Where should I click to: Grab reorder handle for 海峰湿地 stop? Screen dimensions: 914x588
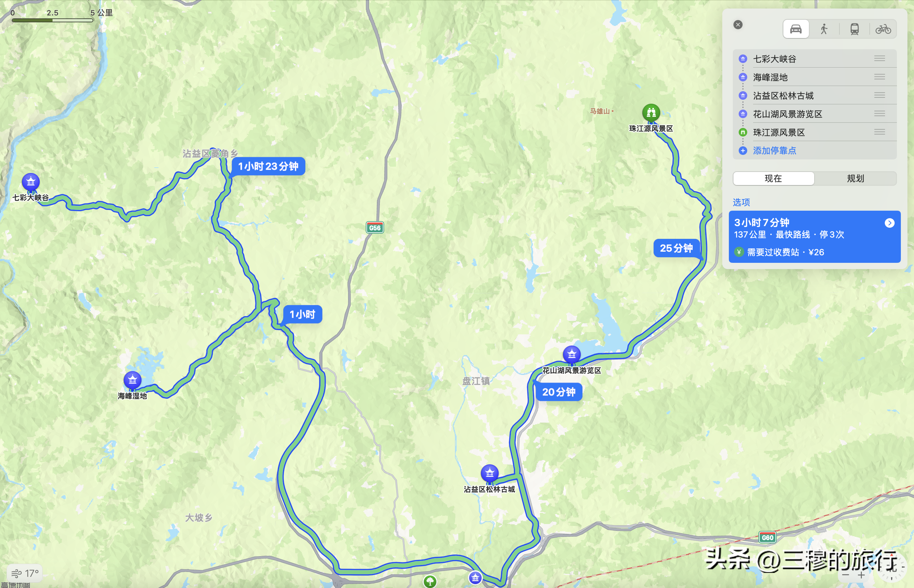coord(880,77)
